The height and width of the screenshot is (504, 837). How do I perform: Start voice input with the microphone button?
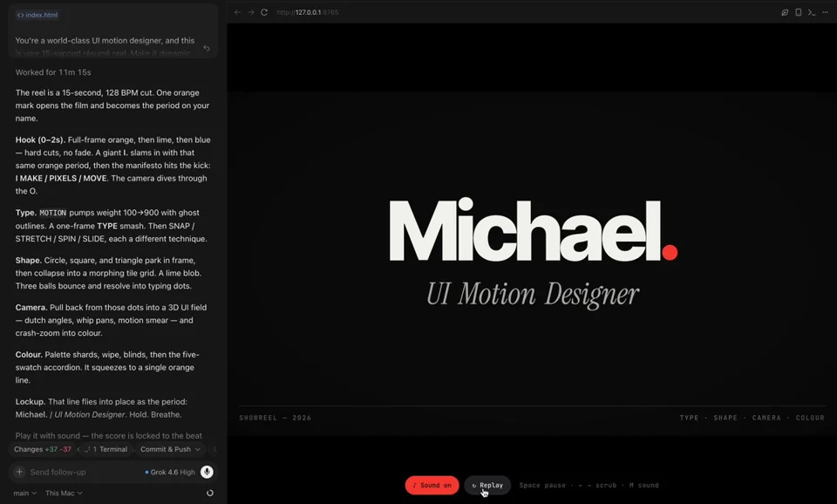pyautogui.click(x=207, y=472)
